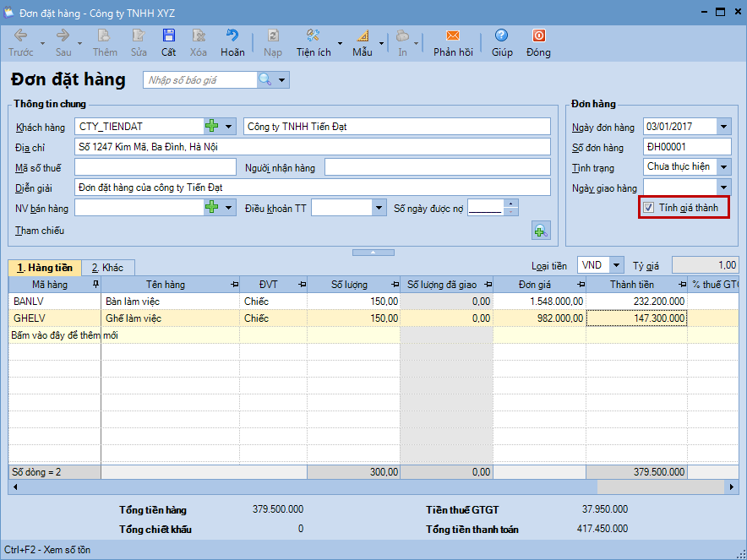The image size is (747, 560).
Task: Click the Đóng close icon in toolbar
Action: (538, 36)
